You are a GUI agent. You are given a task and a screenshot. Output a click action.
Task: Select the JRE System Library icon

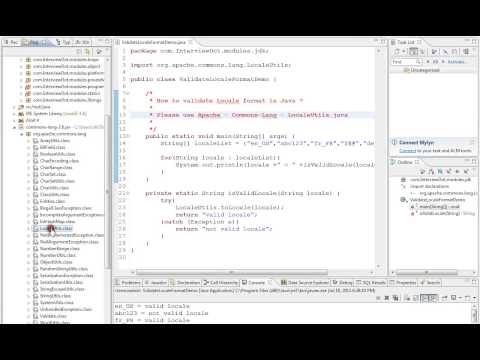[21, 114]
